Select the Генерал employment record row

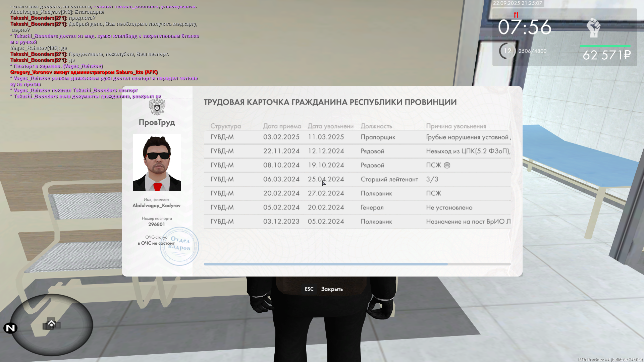(x=357, y=207)
